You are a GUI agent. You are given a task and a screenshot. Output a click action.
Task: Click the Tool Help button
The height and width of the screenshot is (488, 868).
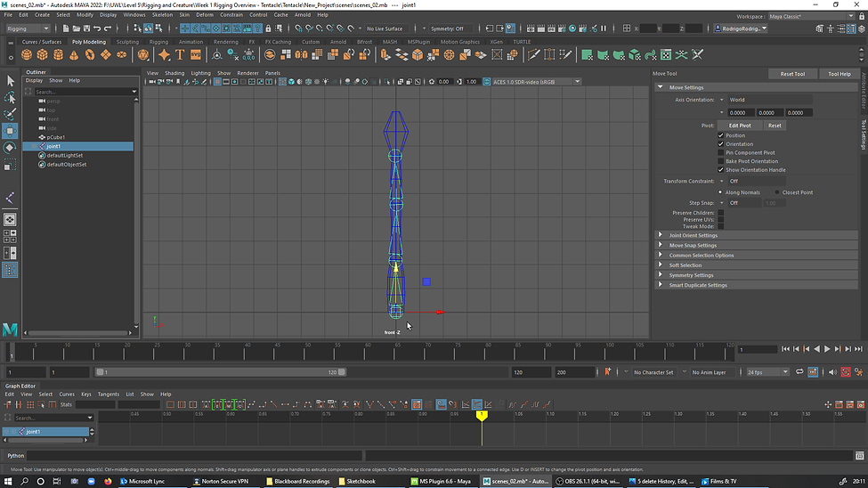tap(840, 74)
